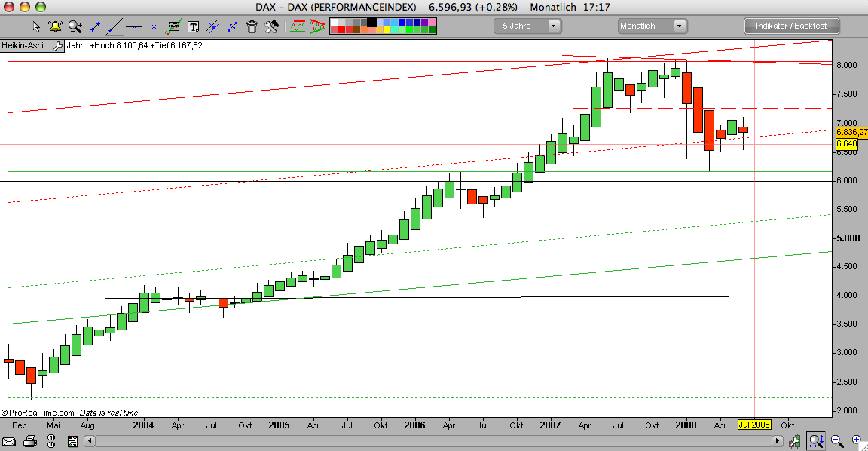The width and height of the screenshot is (868, 451).
Task: Click the support resistance zigzag icon
Action: pyautogui.click(x=298, y=26)
